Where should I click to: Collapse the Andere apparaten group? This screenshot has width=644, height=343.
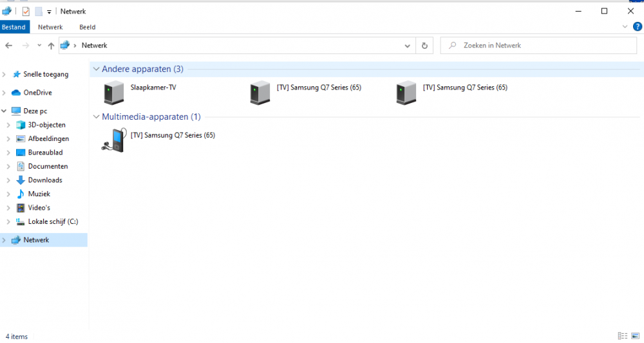pos(96,69)
